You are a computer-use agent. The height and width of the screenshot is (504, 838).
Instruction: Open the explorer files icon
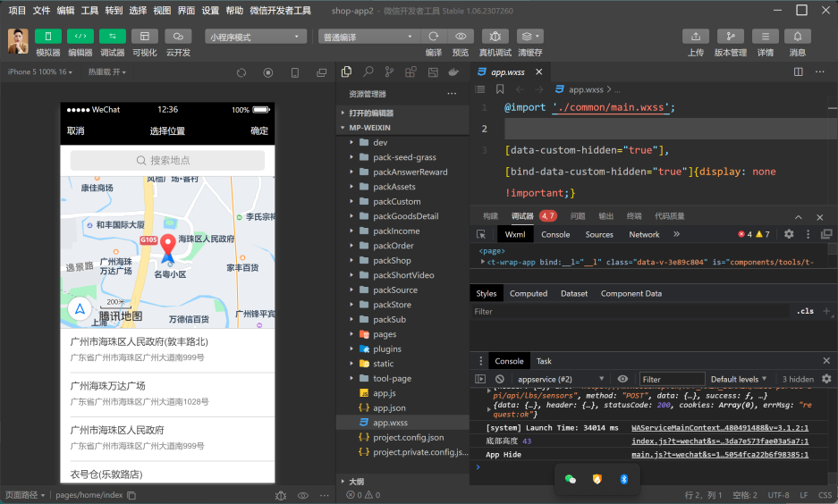346,71
